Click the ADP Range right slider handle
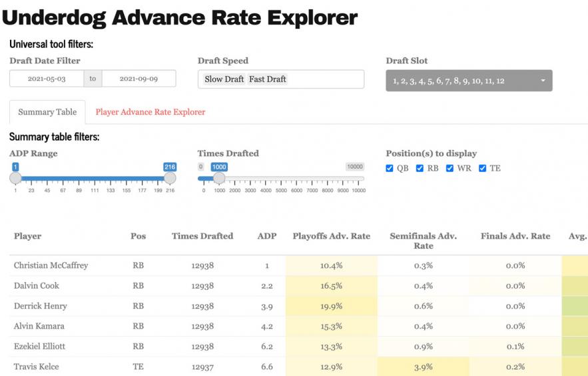This screenshot has height=376, width=588. (x=170, y=178)
